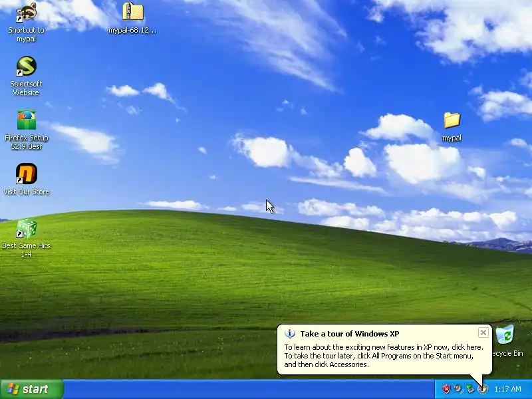Click the Take a tour of Windows XP balloon
This screenshot has width=532, height=399.
384,350
